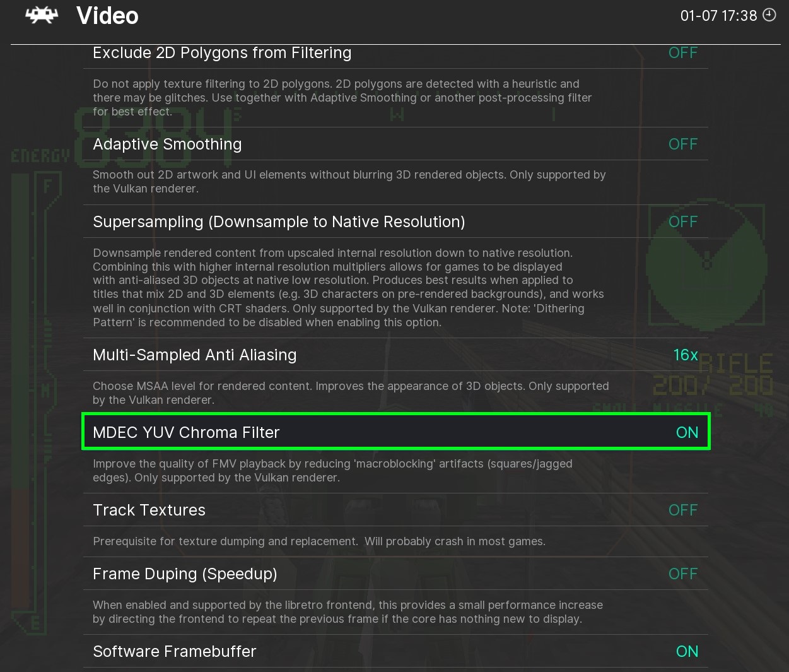Click the date and time display
The width and height of the screenshot is (789, 672).
click(x=718, y=16)
